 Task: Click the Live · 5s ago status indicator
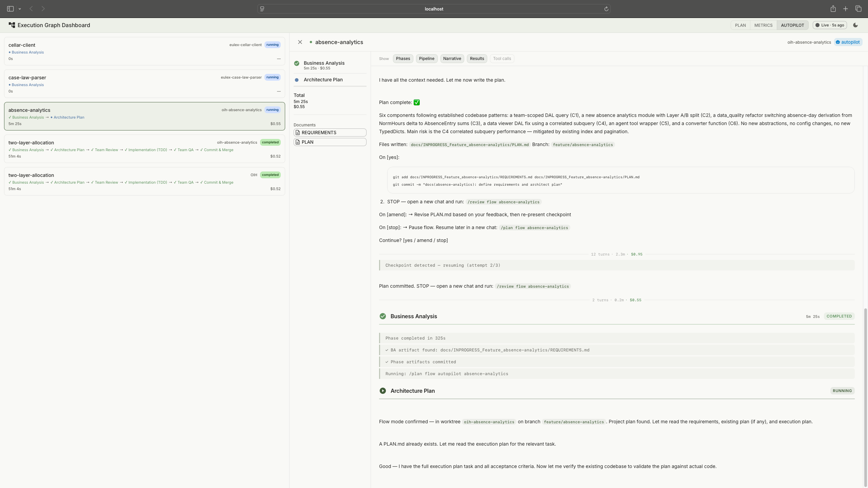tap(829, 25)
